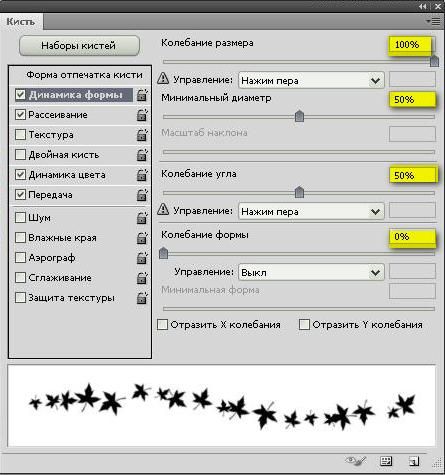Open the Передача settings section

click(50, 195)
